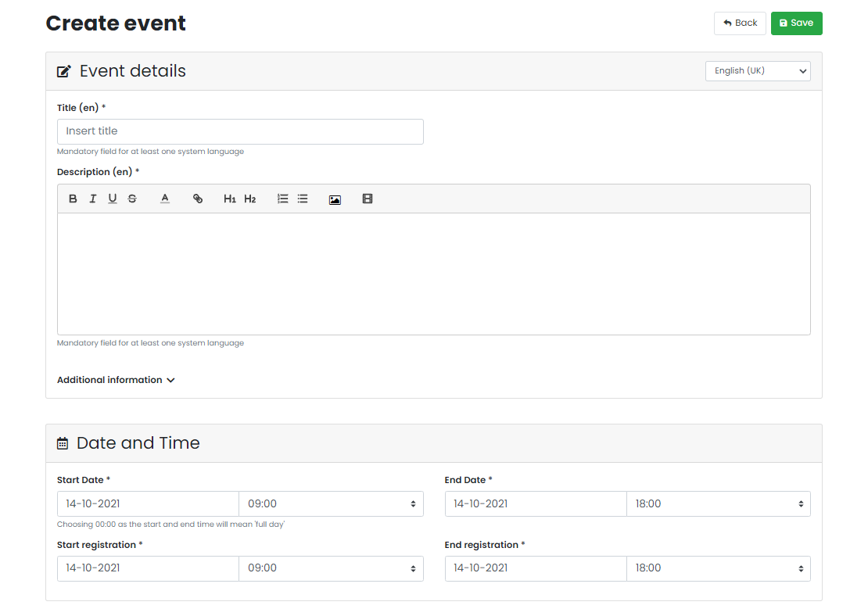Click the calendar icon beside Date and Time
868x616 pixels.
tap(62, 442)
